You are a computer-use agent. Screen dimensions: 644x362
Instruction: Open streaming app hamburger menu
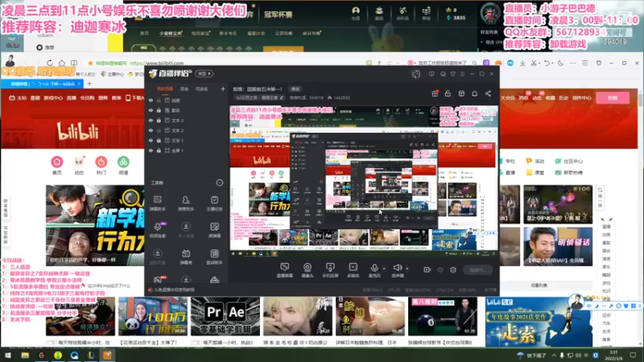click(x=462, y=74)
